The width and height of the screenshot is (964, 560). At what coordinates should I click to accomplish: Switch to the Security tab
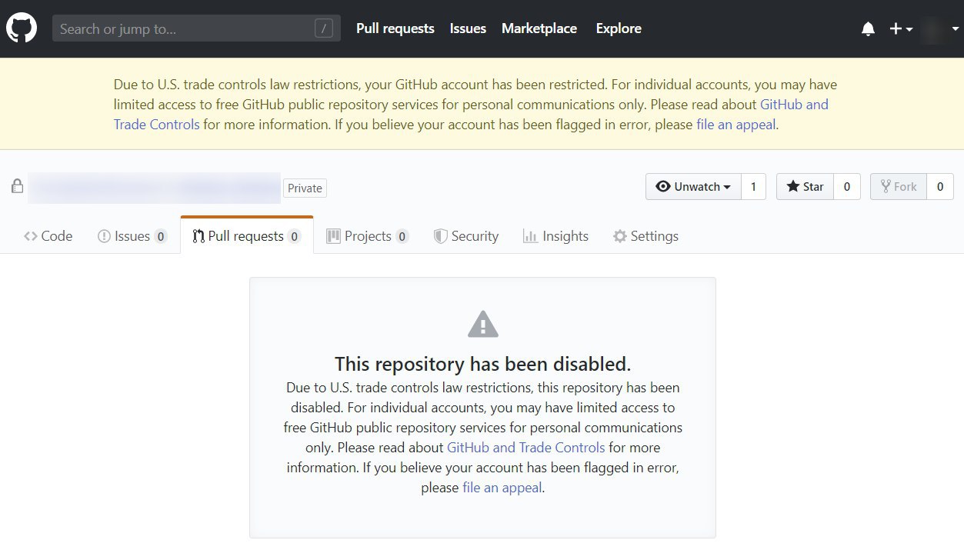(466, 236)
